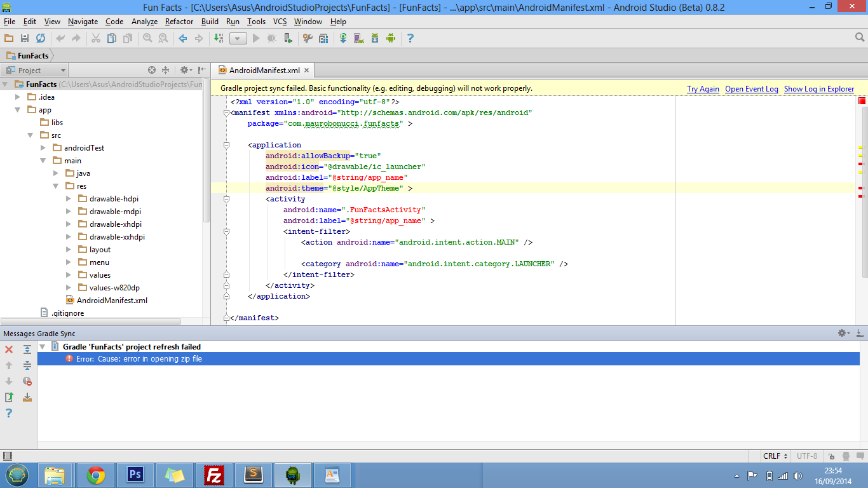Navigate Back with the blue left arrow
The height and width of the screenshot is (488, 868).
[x=183, y=38]
